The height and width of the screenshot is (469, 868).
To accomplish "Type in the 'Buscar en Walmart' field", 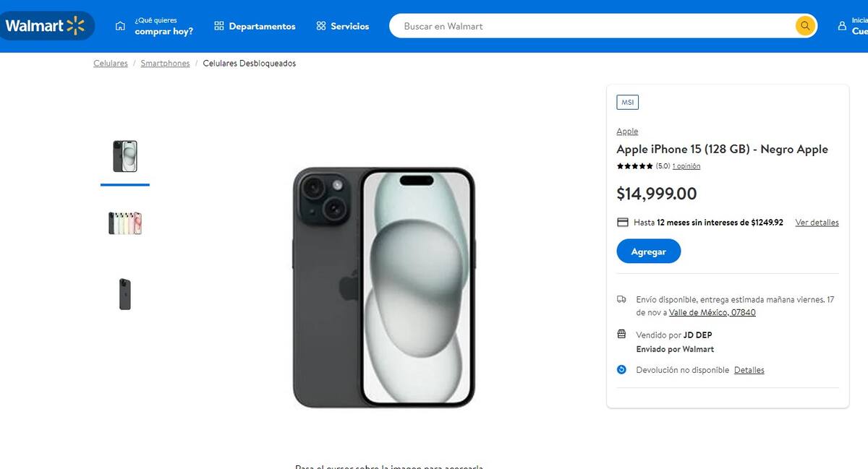I will point(593,26).
